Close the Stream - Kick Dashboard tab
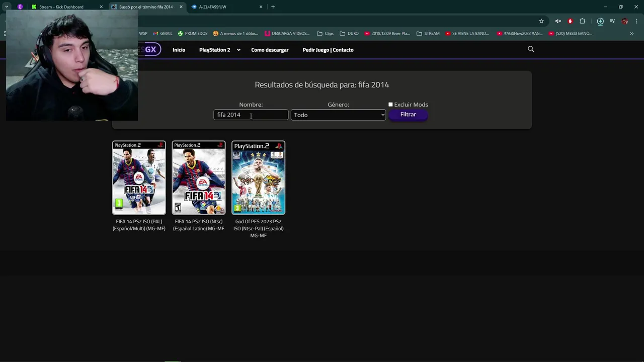The width and height of the screenshot is (644, 362). point(101,7)
